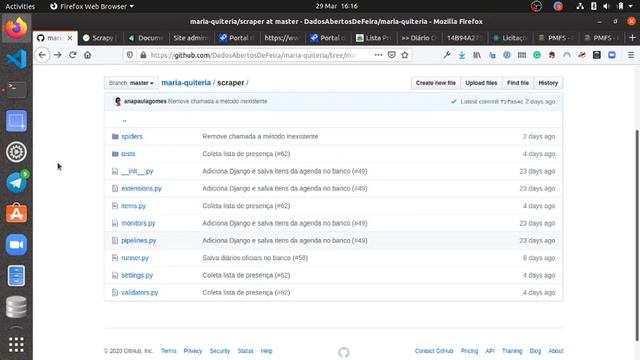Viewport: 640px width, 360px height.
Task: Open the screenshot tool dock icon
Action: [x=16, y=121]
